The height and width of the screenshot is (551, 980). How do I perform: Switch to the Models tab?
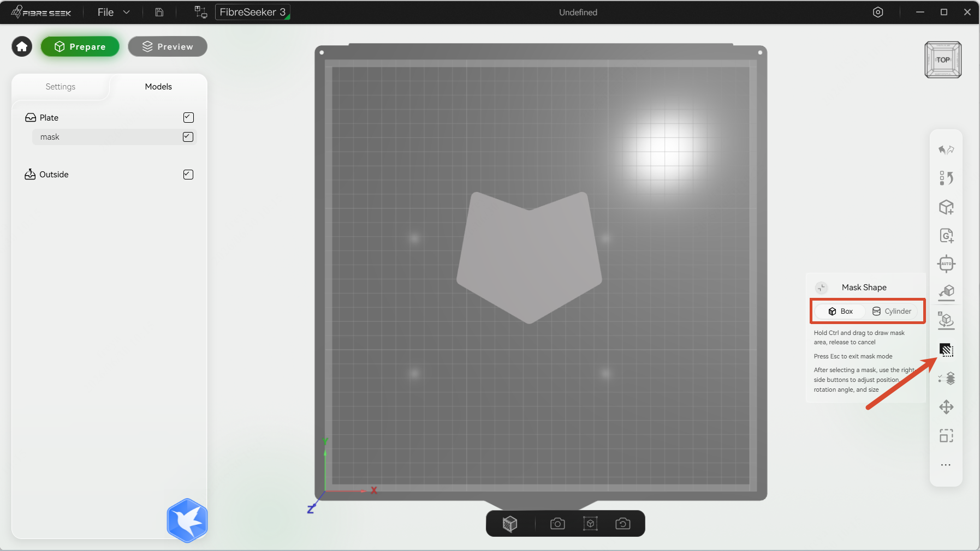point(158,87)
